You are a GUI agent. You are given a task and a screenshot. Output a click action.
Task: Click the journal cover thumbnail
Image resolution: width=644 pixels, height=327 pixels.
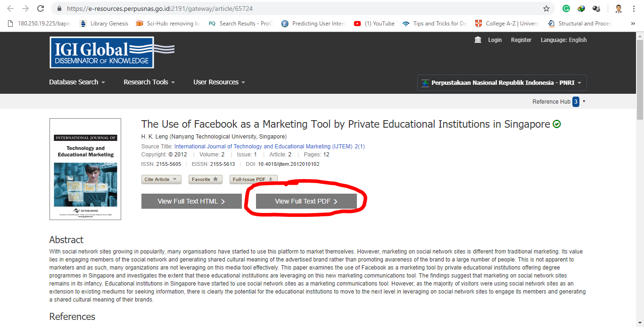pyautogui.click(x=85, y=169)
